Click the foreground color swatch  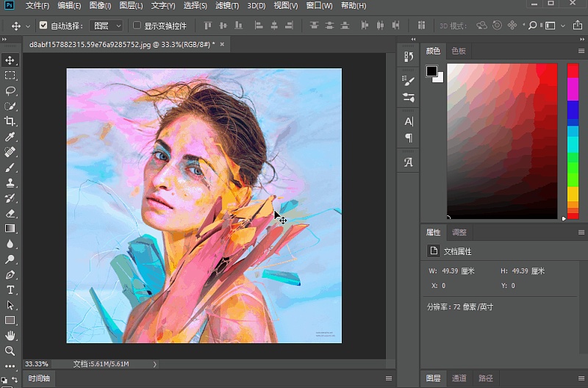431,71
